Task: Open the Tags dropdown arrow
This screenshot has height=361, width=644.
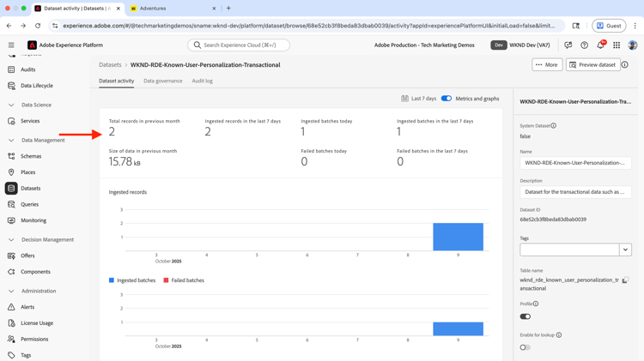Action: (625, 250)
